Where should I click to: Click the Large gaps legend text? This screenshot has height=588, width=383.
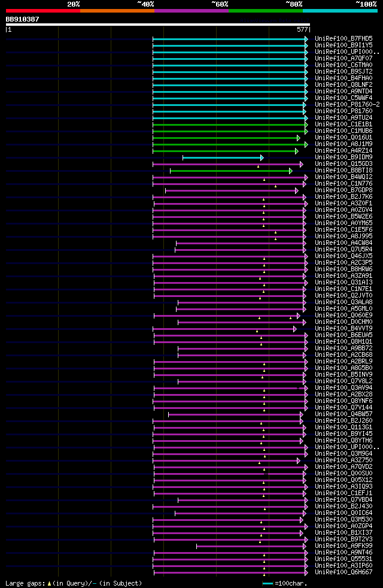tap(74, 583)
